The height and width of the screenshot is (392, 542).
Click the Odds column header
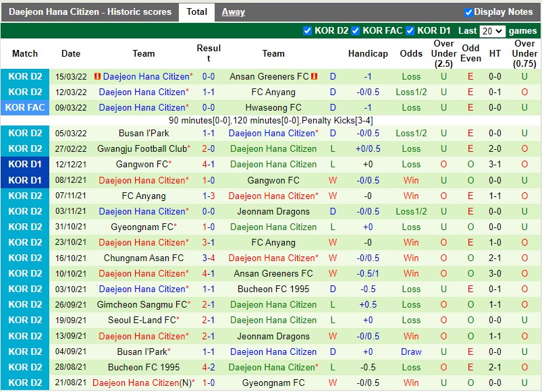click(x=411, y=53)
